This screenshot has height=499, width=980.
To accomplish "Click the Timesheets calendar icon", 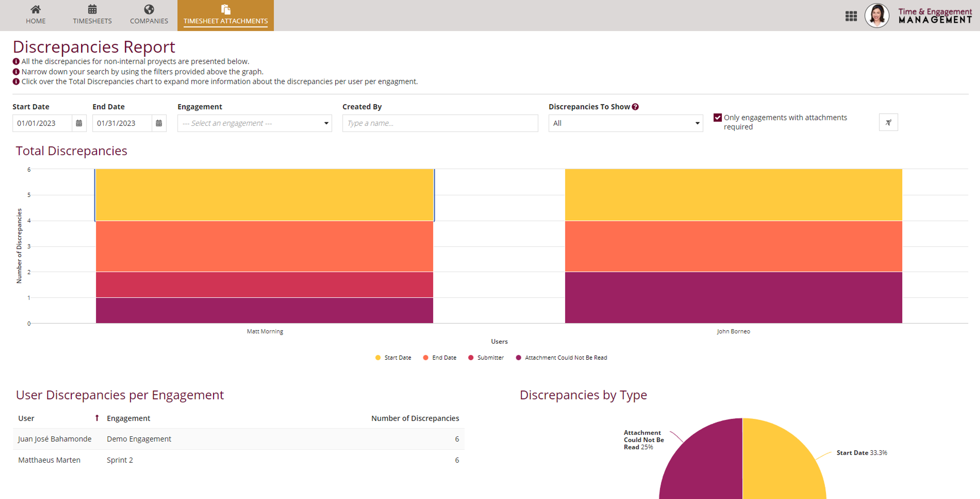I will (92, 9).
